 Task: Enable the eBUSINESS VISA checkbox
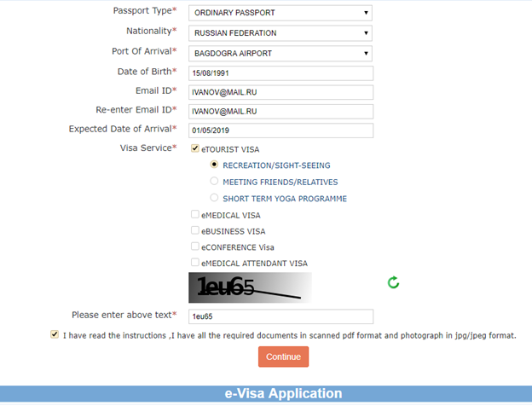tap(195, 230)
